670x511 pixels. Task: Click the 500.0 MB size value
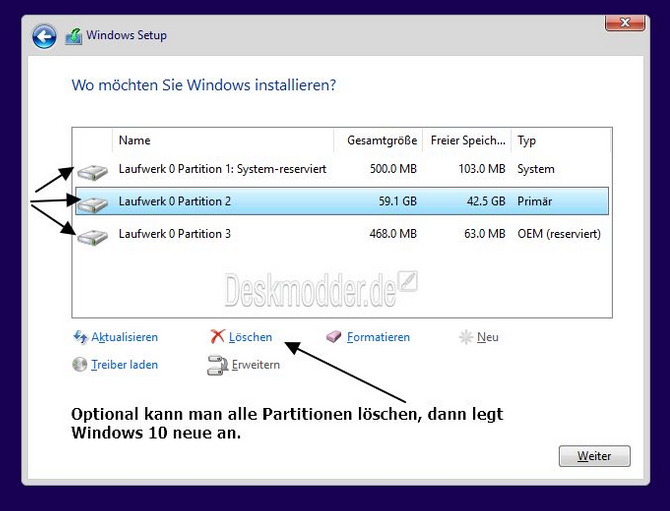tap(393, 169)
